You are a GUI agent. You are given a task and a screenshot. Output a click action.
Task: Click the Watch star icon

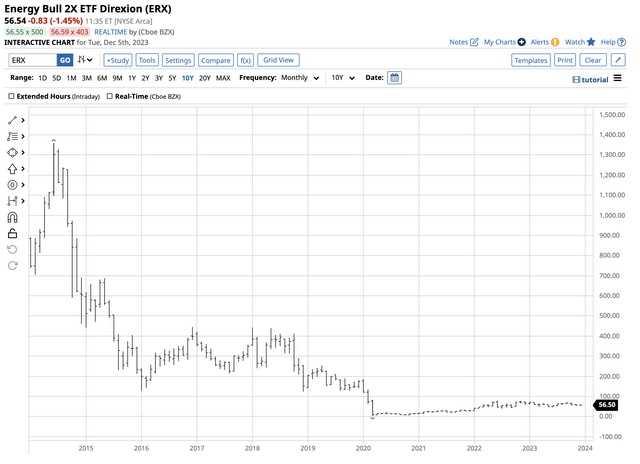point(591,42)
